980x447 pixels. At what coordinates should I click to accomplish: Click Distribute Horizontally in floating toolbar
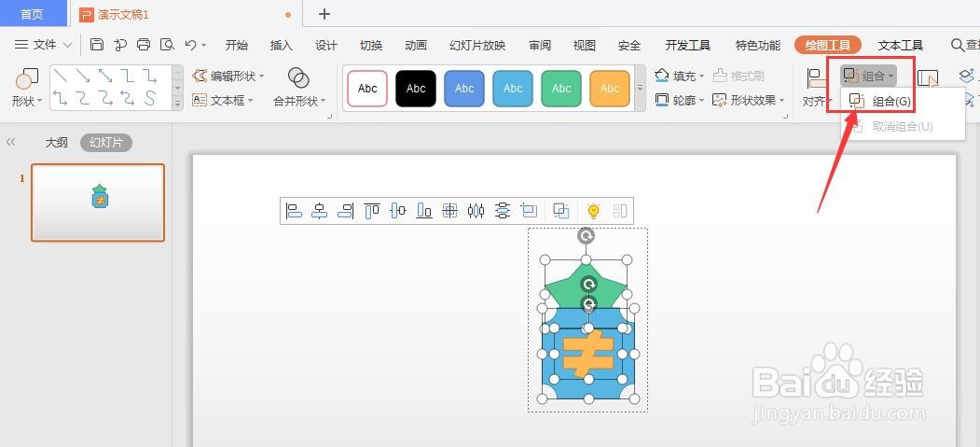(476, 211)
